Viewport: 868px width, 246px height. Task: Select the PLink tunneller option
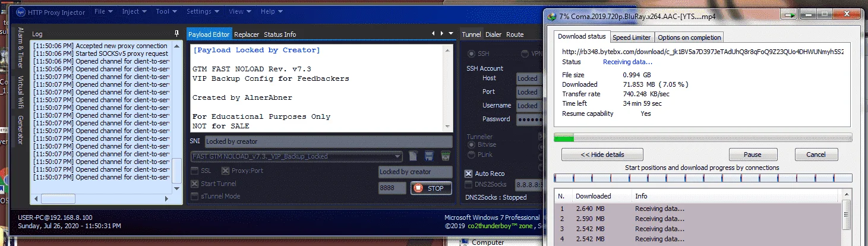481,154
